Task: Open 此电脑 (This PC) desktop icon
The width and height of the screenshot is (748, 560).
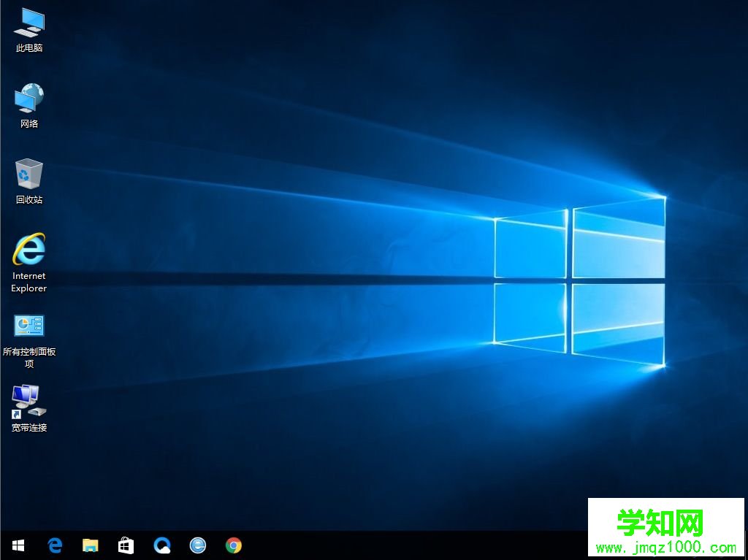Action: [28, 24]
